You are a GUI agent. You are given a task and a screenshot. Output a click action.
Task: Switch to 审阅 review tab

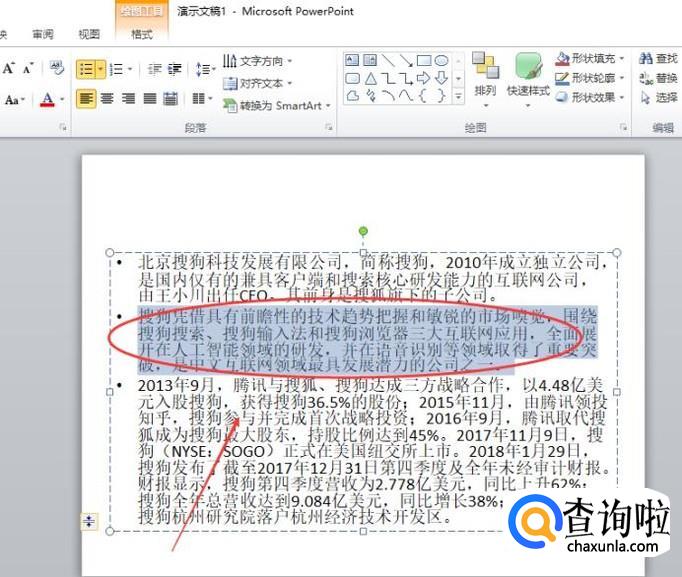tap(43, 34)
